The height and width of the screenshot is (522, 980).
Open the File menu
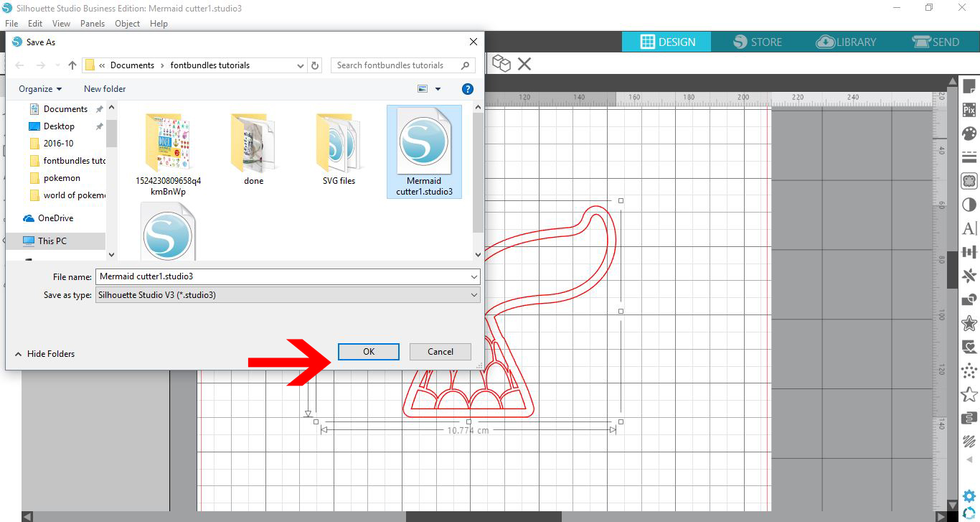coord(11,24)
